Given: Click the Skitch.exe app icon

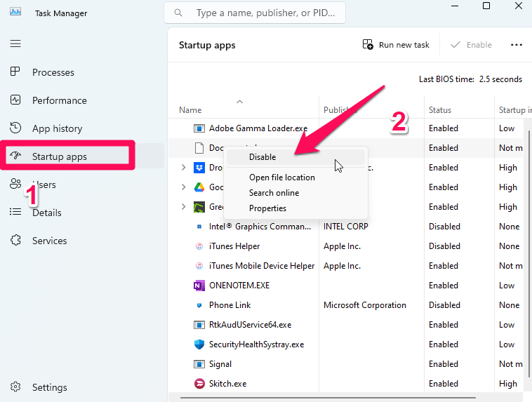Looking at the screenshot, I should coord(199,384).
